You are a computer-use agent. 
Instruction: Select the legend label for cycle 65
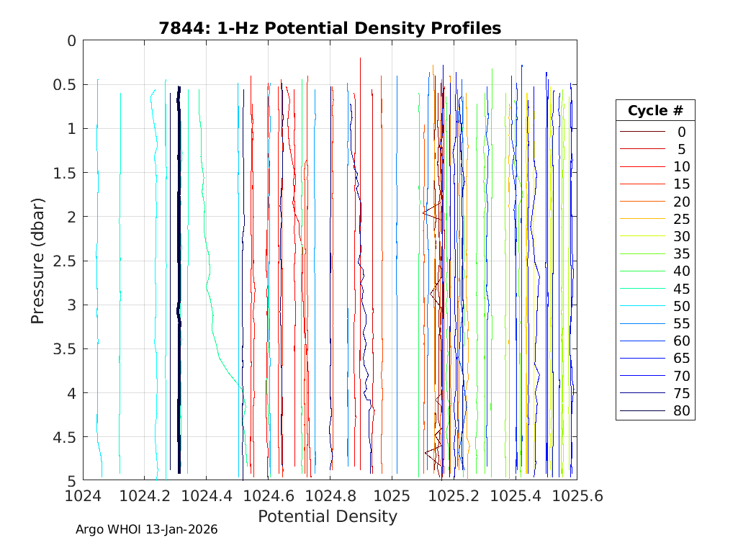point(681,359)
